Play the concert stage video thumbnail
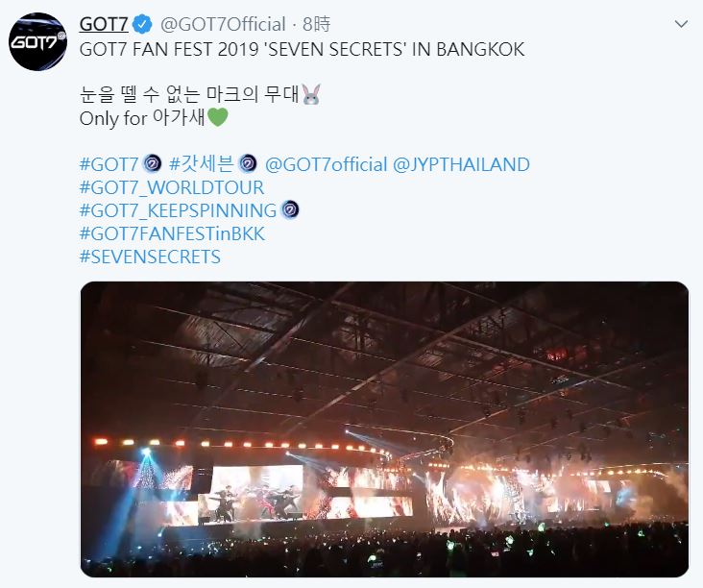 tap(384, 429)
